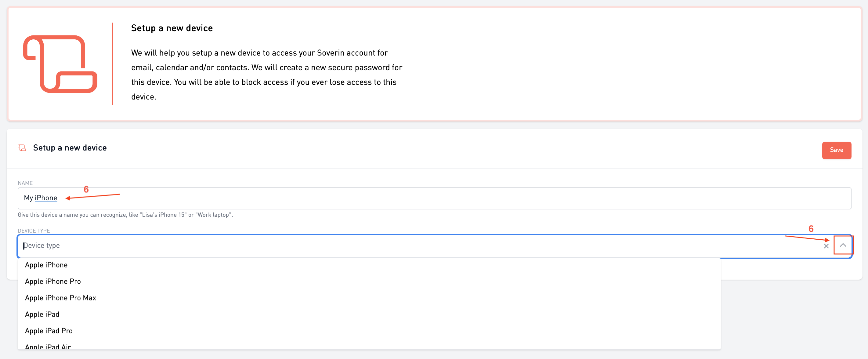Pick Apple iPhone Pro Max device type
This screenshot has height=359, width=868.
pyautogui.click(x=60, y=298)
